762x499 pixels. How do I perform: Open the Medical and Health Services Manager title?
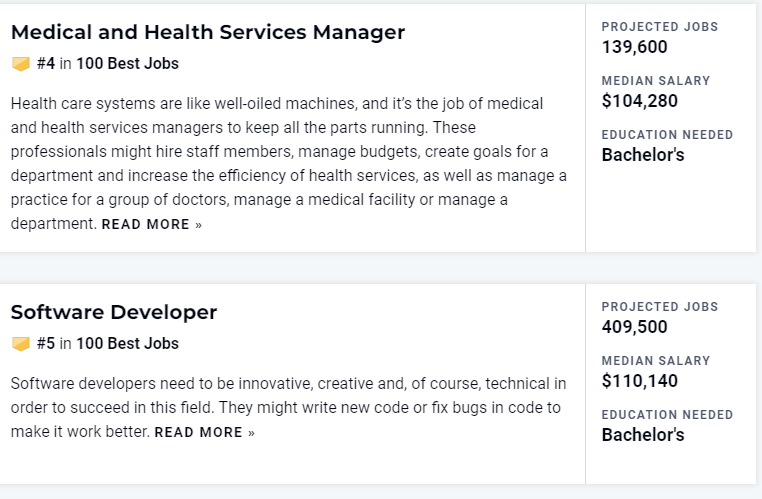(x=208, y=33)
